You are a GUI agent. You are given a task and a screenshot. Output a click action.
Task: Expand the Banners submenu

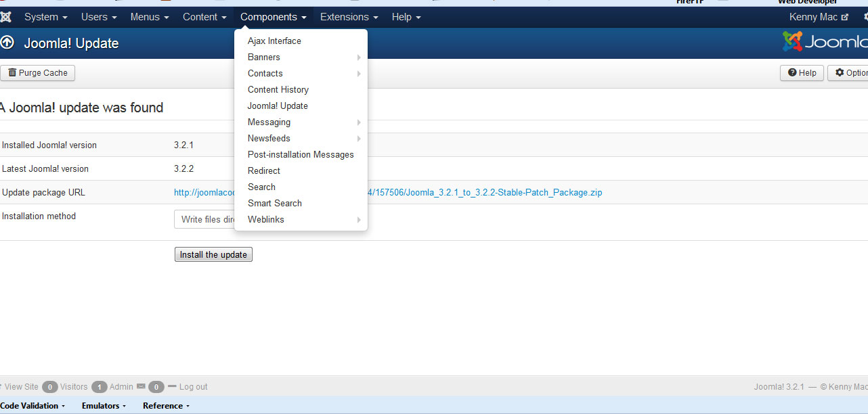click(301, 57)
